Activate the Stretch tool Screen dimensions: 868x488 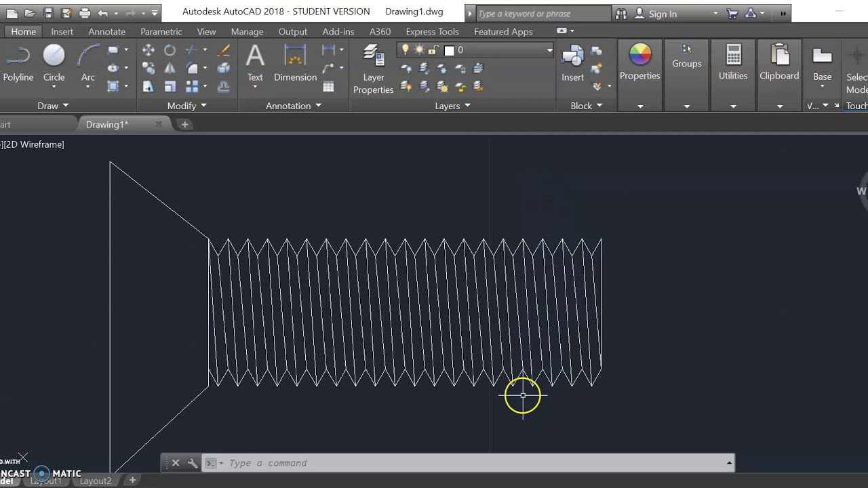tap(149, 86)
